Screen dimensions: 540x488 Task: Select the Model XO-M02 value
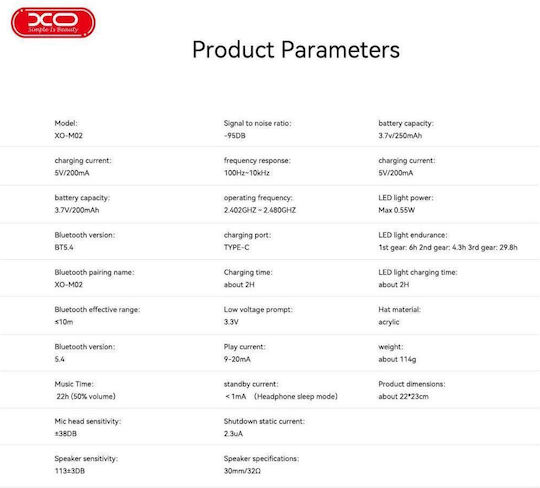(69, 135)
